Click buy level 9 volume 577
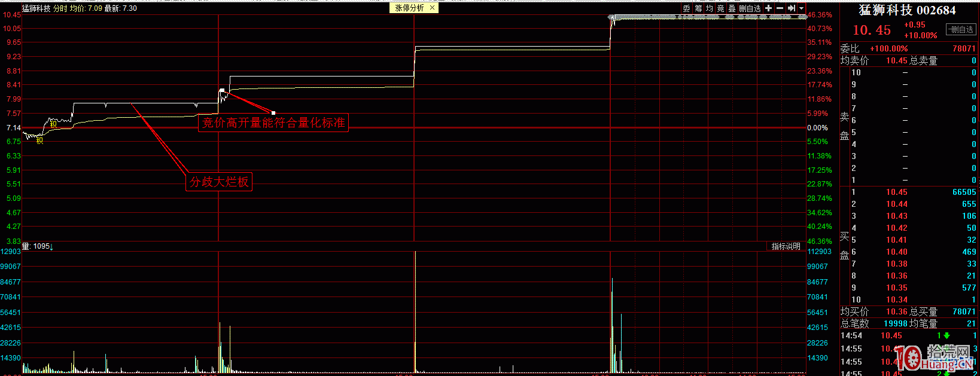The image size is (980, 376). point(969,288)
